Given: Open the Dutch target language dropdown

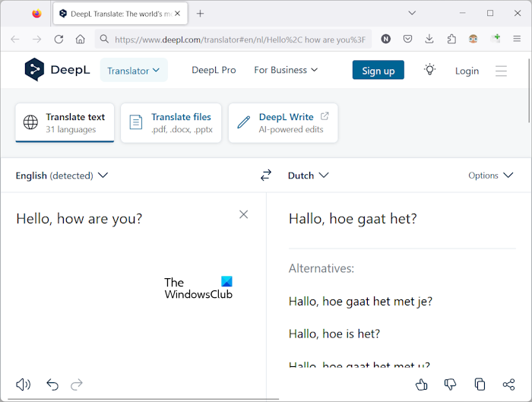Looking at the screenshot, I should (x=308, y=176).
